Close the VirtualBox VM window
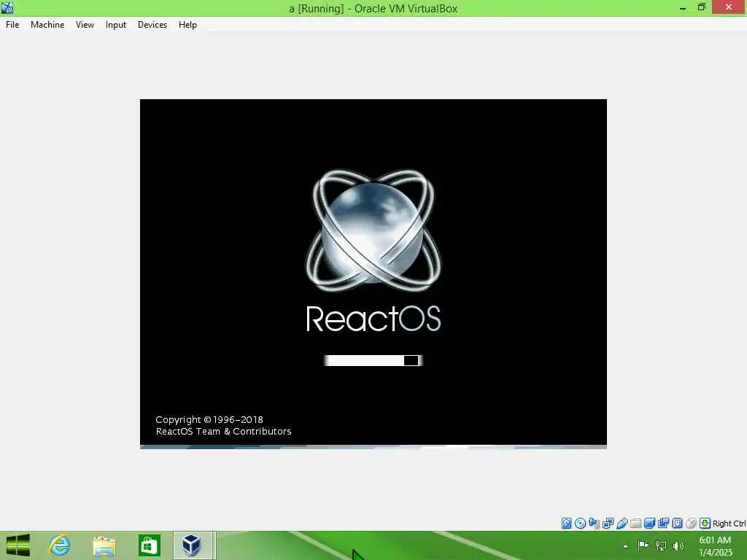Image resolution: width=747 pixels, height=560 pixels. (x=729, y=7)
